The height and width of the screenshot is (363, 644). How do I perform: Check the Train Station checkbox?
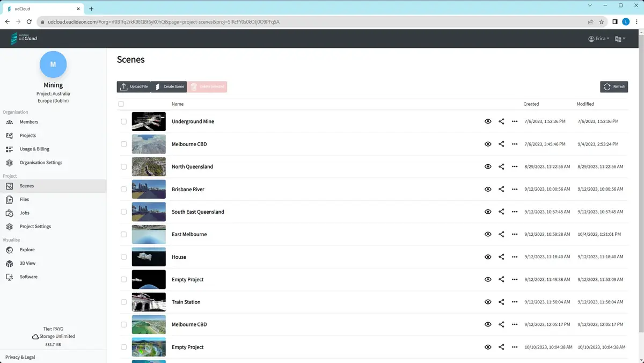124,302
